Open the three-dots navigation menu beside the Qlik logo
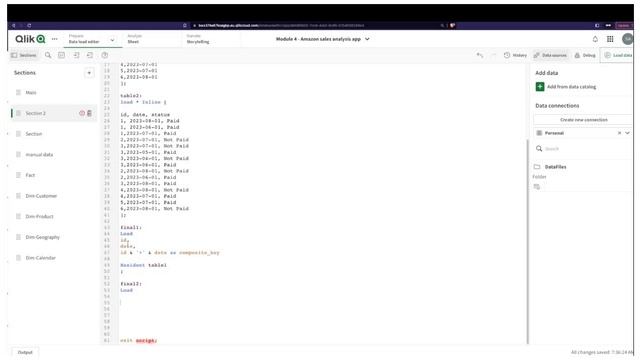This screenshot has height=360, width=640. tap(55, 39)
